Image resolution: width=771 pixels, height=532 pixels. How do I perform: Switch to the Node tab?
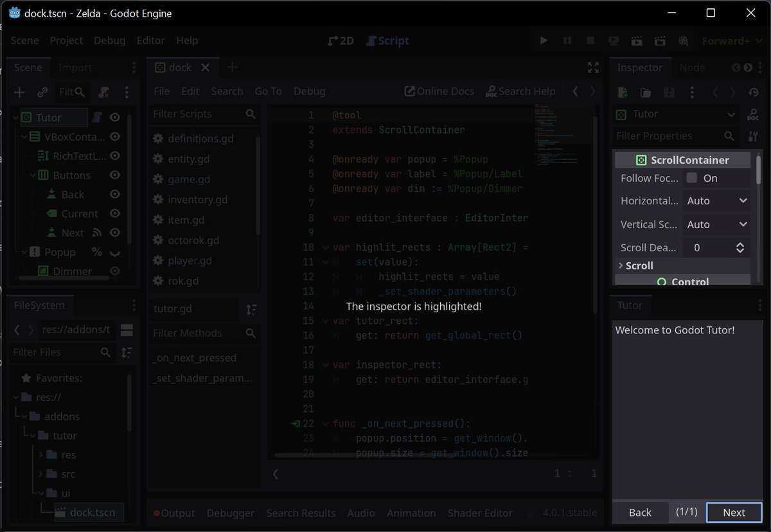coord(692,67)
